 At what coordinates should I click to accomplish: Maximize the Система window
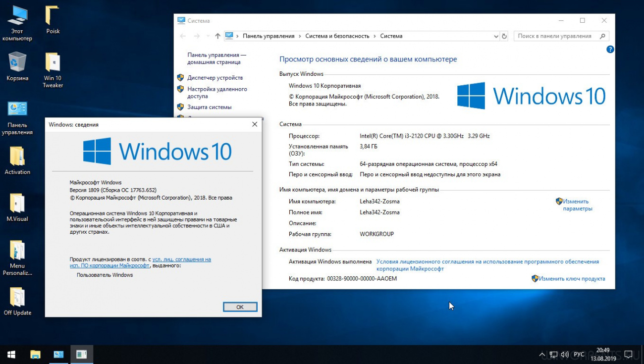tap(583, 21)
